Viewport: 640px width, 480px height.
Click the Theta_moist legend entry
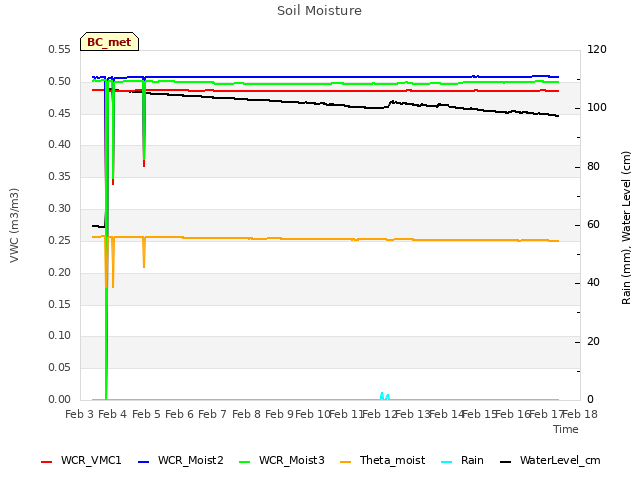tap(382, 460)
